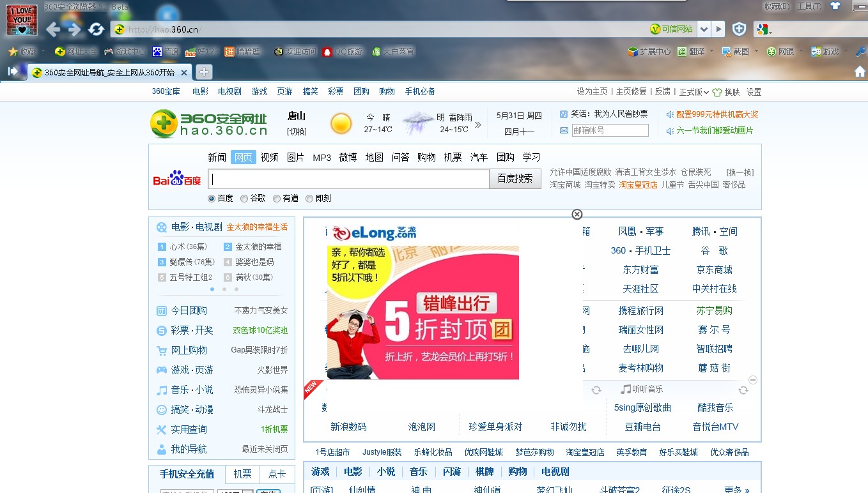Screen dimensions: 868x493
Task: Focus the Baidu search text box
Action: pyautogui.click(x=349, y=179)
